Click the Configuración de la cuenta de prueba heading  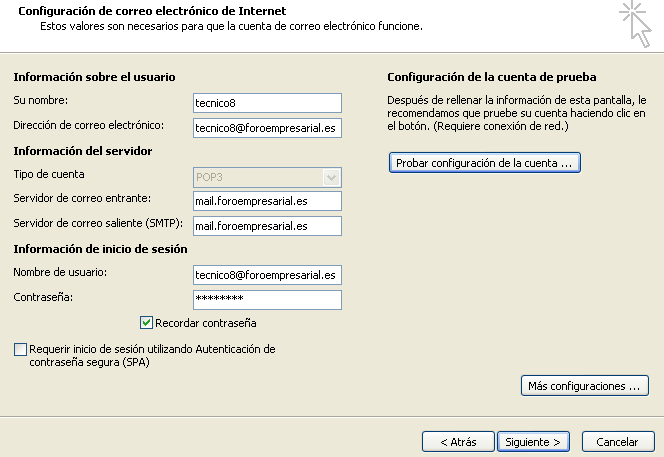click(x=492, y=77)
